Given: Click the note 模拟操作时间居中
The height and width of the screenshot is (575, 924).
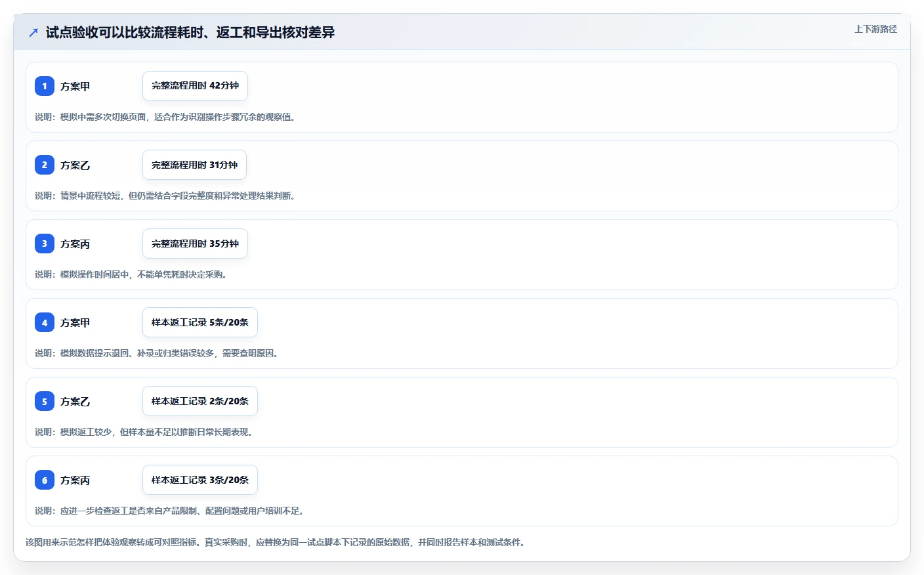Looking at the screenshot, I should [x=133, y=274].
